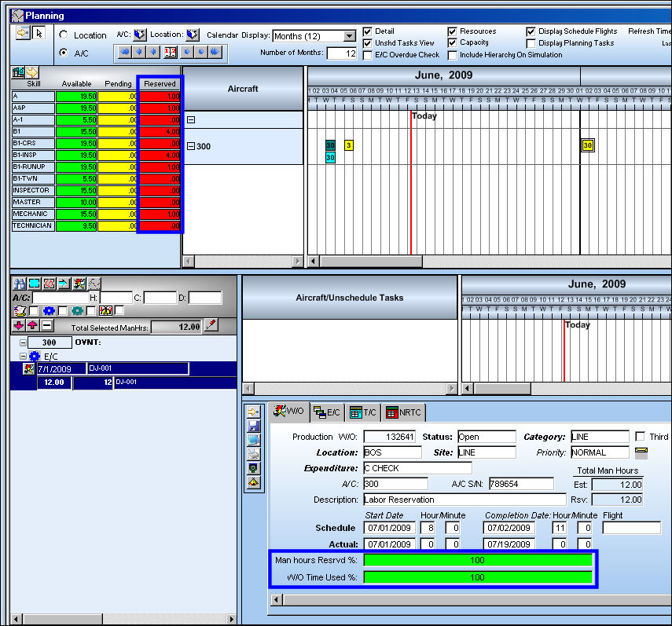Collapse the E/C tree node
Screen dimensions: 672x626
(x=23, y=357)
